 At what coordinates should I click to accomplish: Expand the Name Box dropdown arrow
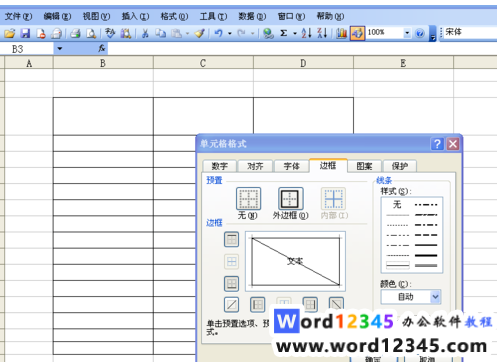pyautogui.click(x=60, y=49)
